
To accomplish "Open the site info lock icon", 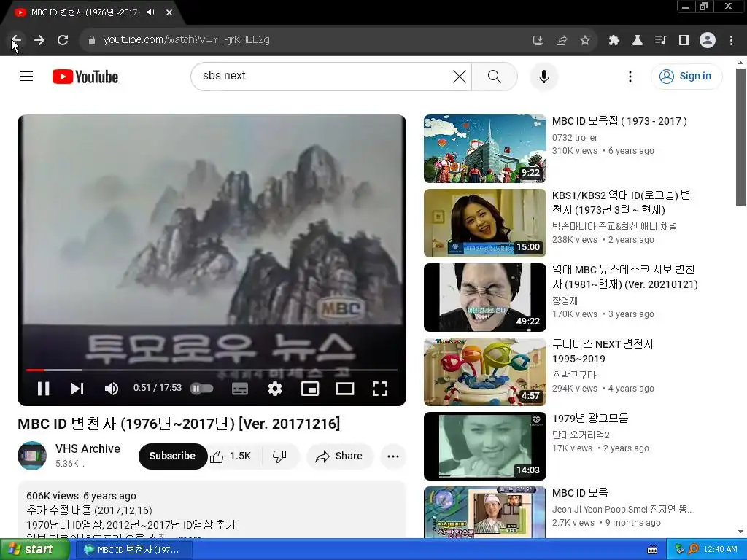I will (x=92, y=40).
